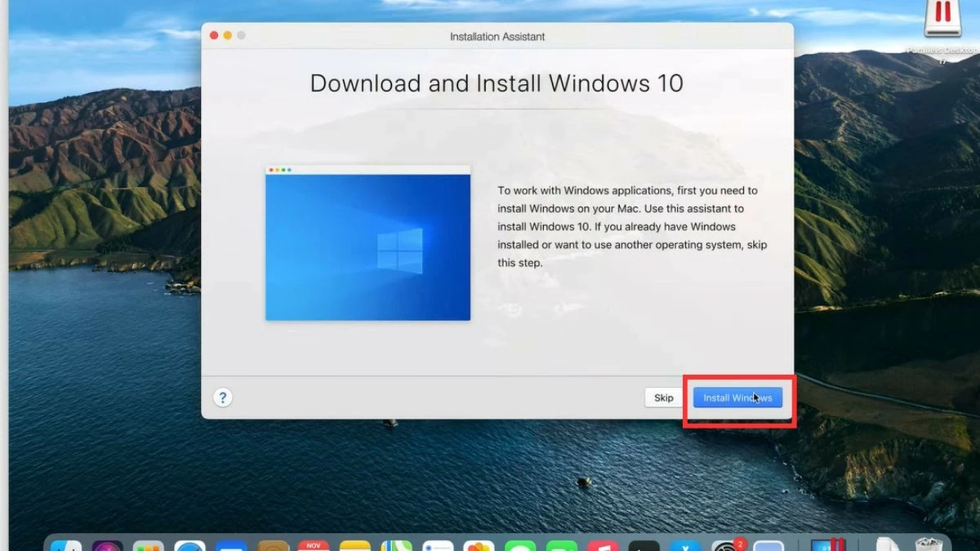Launch Safari from the dock

point(190,546)
